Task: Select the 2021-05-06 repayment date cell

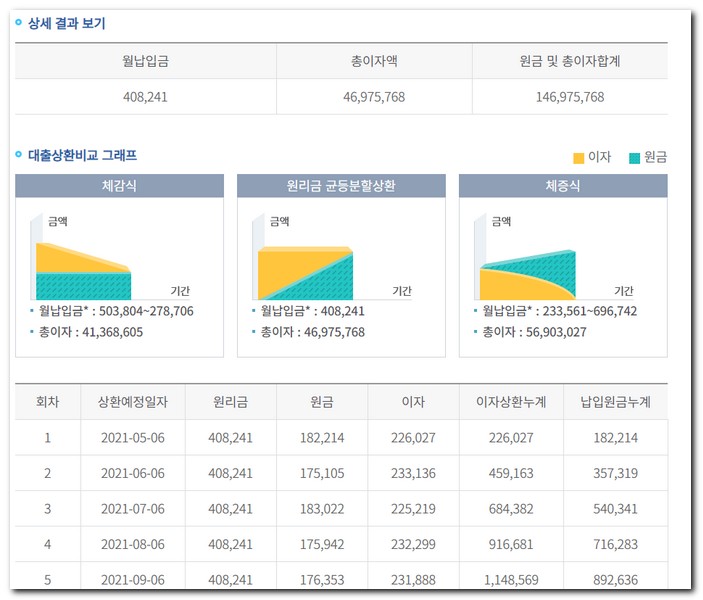Action: tap(133, 438)
